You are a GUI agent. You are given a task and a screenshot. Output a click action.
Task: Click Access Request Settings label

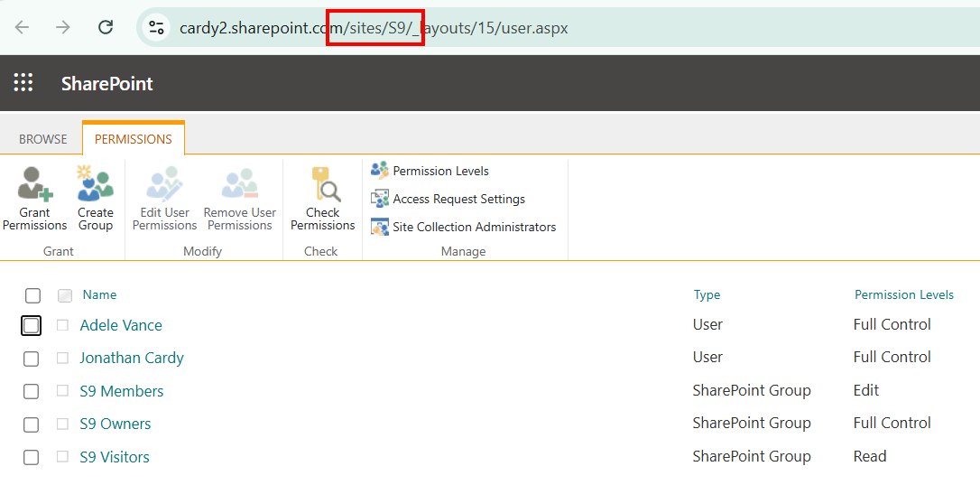click(458, 199)
